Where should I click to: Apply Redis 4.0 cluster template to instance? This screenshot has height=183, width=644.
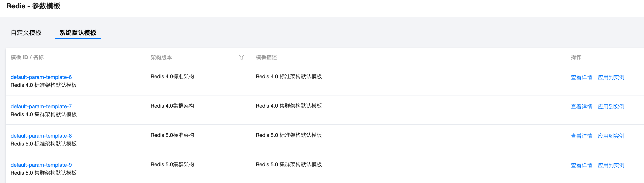pos(611,107)
